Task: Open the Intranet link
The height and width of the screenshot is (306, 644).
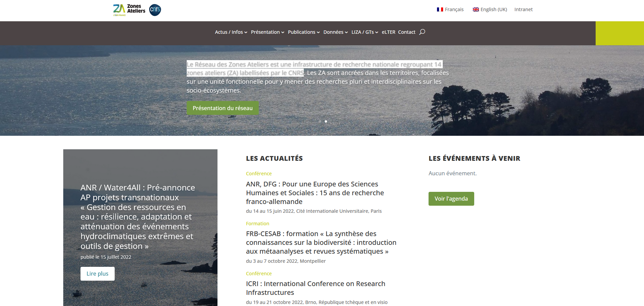Action: (x=523, y=9)
